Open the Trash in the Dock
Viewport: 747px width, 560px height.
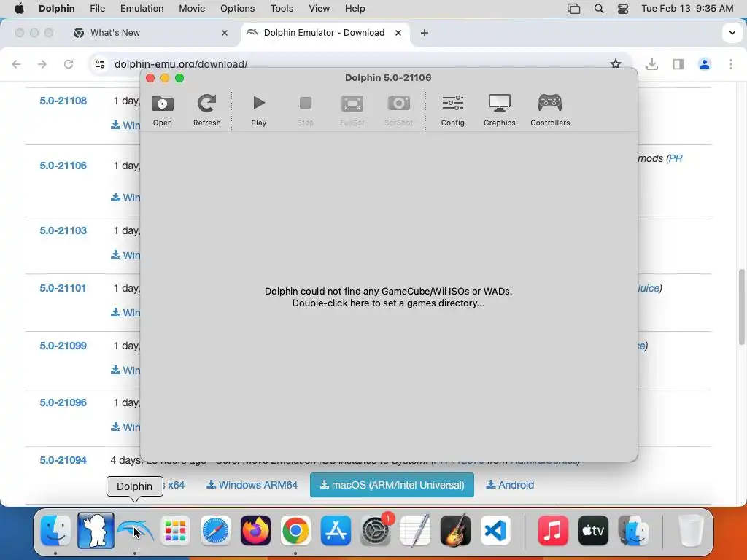coord(691,531)
